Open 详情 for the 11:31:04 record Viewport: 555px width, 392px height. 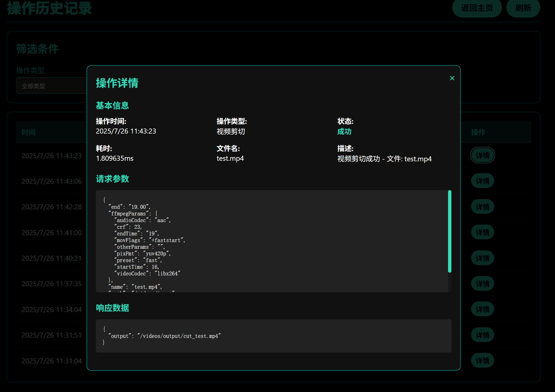coord(482,360)
